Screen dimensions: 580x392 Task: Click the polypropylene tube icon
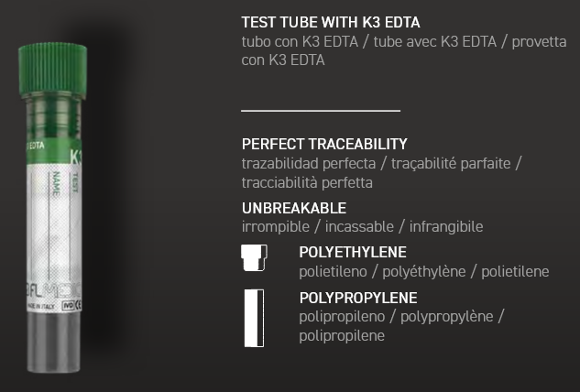pos(254,317)
